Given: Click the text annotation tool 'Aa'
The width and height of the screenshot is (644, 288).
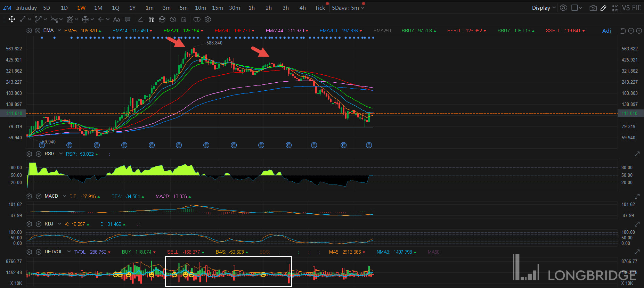Looking at the screenshot, I should [117, 19].
